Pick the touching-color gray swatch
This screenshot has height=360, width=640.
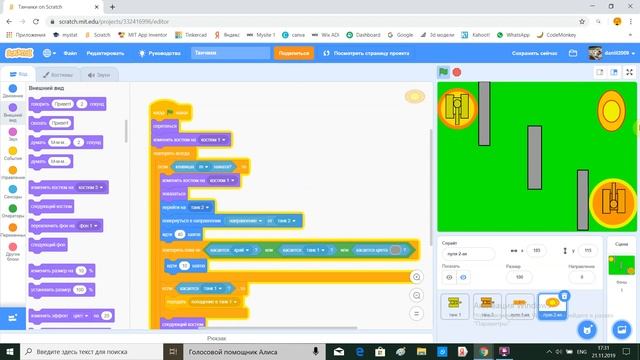395,250
